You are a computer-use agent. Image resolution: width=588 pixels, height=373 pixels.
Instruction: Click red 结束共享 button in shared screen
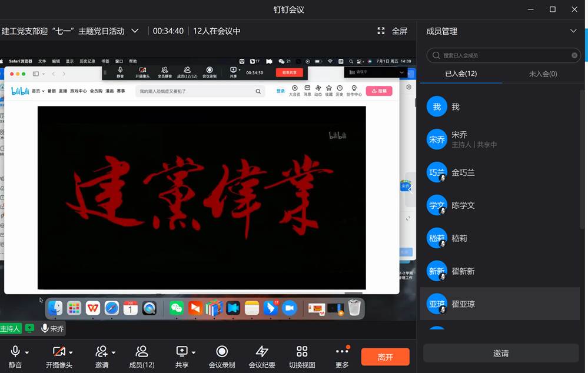[289, 72]
